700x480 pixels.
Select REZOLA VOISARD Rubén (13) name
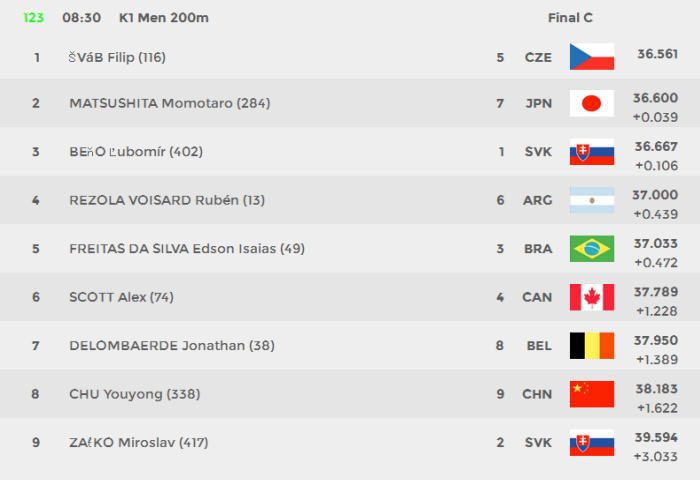[167, 200]
